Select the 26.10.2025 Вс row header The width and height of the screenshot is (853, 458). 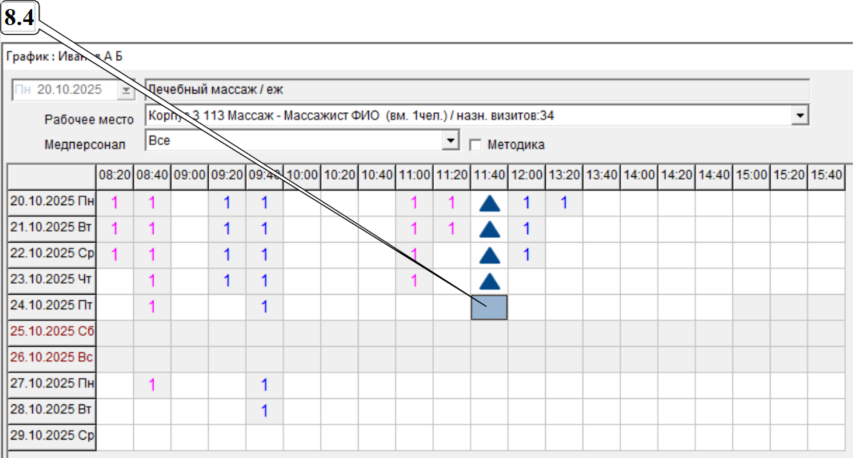tap(52, 358)
